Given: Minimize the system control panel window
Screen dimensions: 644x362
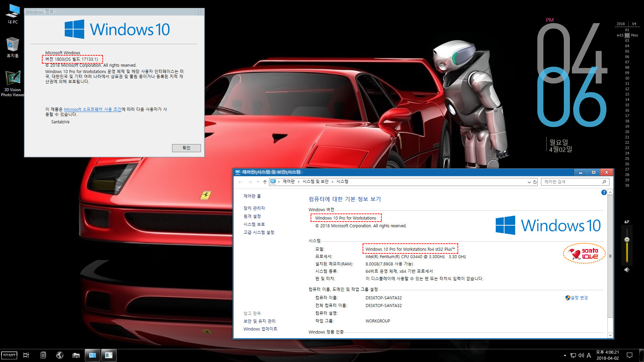Looking at the screenshot, I should (x=580, y=172).
